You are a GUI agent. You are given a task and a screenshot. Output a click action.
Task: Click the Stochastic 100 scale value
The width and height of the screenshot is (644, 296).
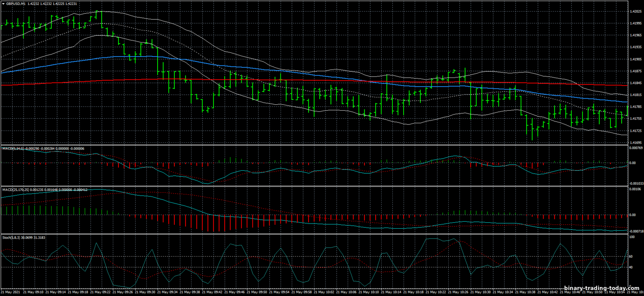click(x=632, y=237)
